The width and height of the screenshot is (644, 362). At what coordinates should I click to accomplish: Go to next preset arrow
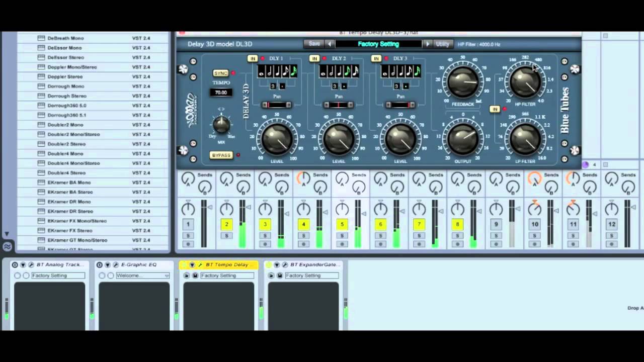(428, 44)
